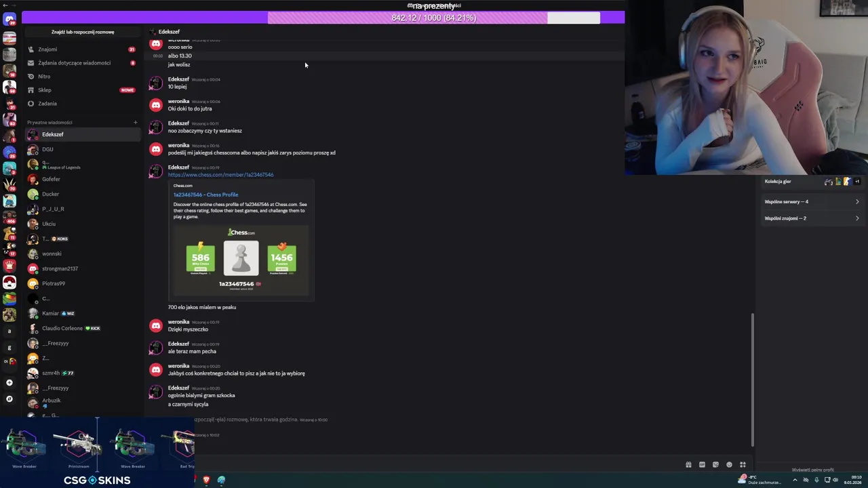Screen dimensions: 868x488
Task: Open Claudio Corleone direct message
Action: tap(82, 328)
